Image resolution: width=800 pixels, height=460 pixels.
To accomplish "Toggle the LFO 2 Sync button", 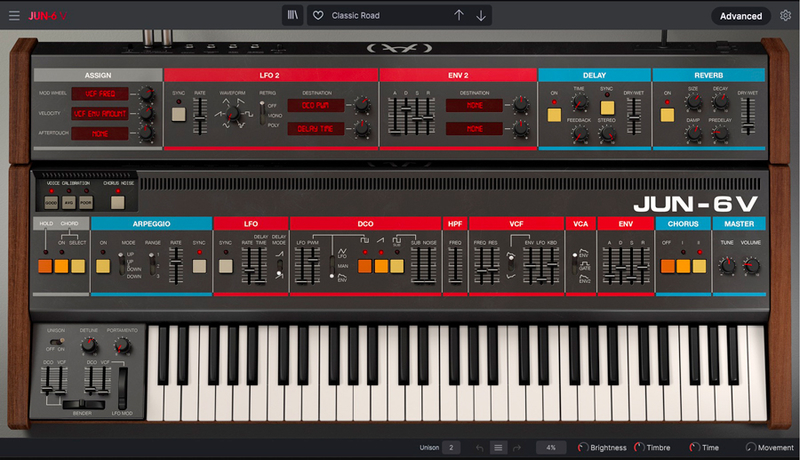I will [179, 114].
